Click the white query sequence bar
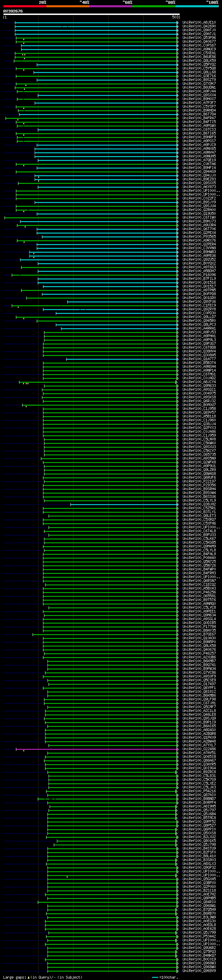 (92, 15)
